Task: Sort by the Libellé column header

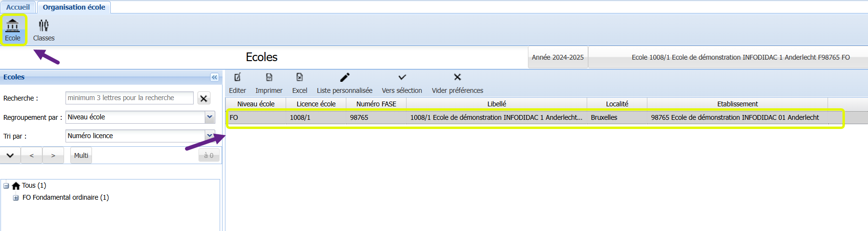Action: pyautogui.click(x=496, y=104)
